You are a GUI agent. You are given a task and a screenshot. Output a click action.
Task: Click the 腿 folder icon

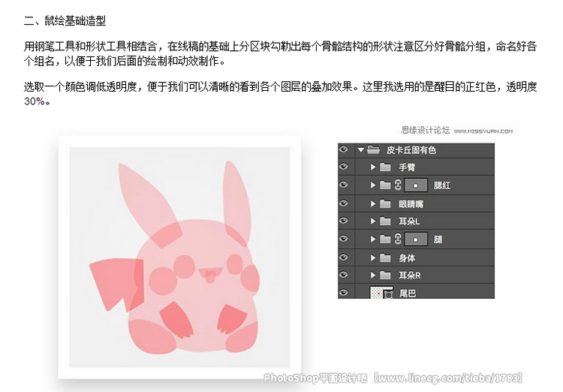click(x=385, y=239)
